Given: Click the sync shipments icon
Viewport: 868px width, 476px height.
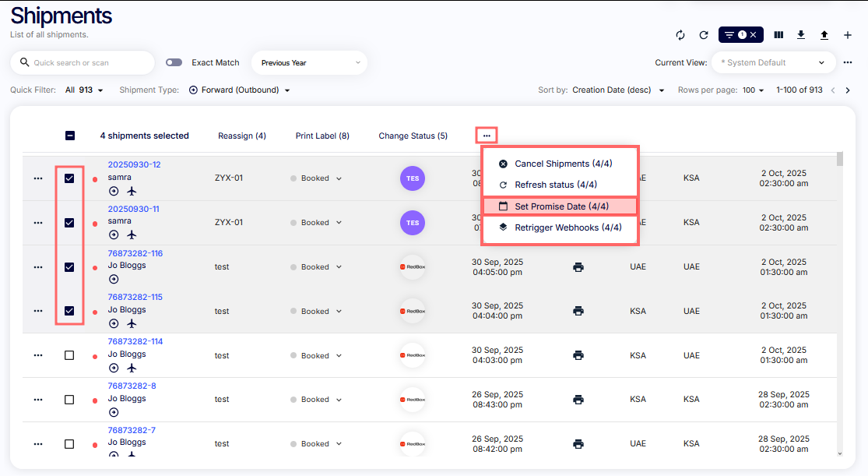Looking at the screenshot, I should [680, 35].
